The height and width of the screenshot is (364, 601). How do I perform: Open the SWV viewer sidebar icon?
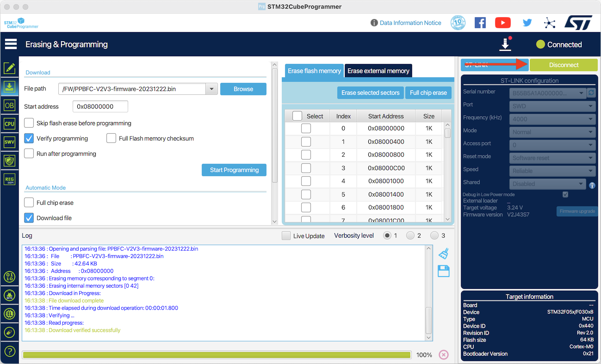click(9, 142)
